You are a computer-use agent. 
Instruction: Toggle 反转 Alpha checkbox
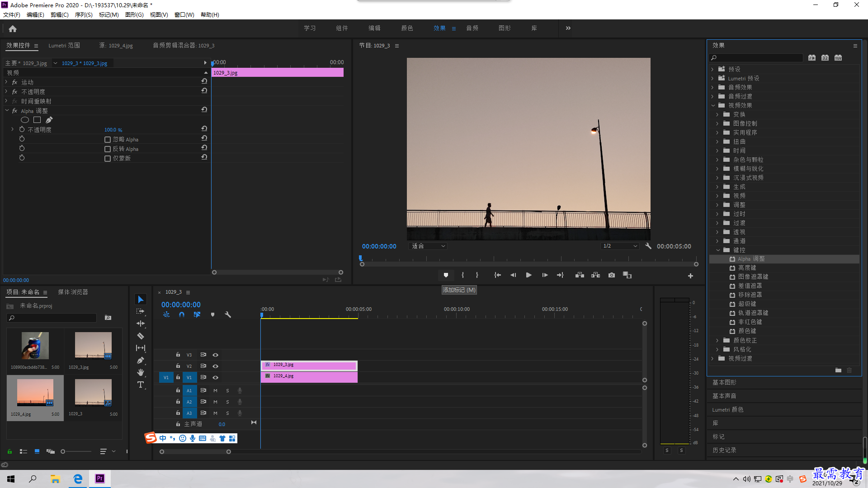click(x=108, y=149)
